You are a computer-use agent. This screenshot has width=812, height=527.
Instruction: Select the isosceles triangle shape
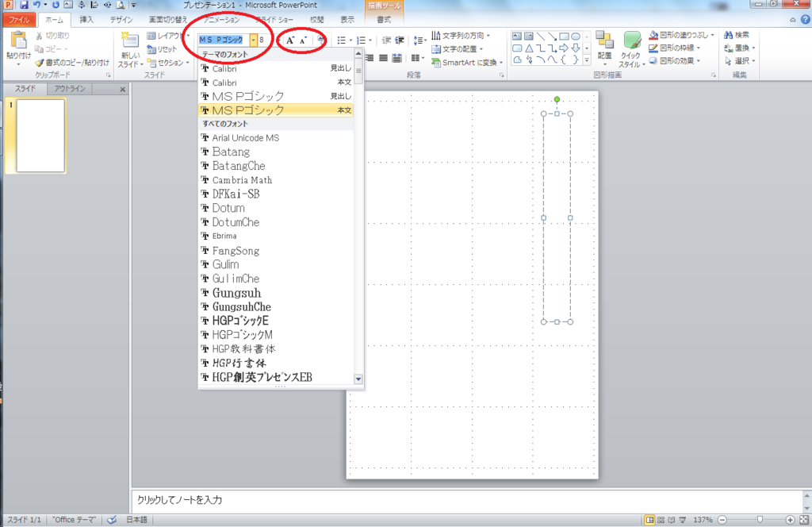(x=529, y=48)
